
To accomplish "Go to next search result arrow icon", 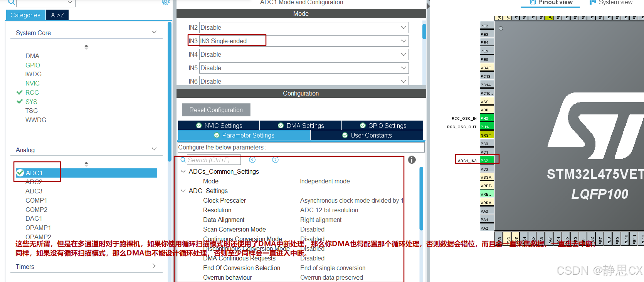I will [x=276, y=160].
